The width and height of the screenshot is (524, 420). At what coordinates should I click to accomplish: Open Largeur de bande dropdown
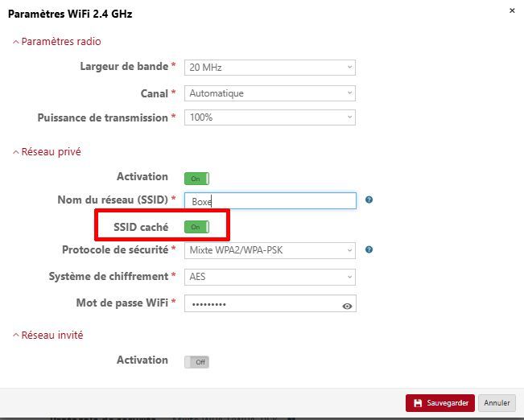270,68
